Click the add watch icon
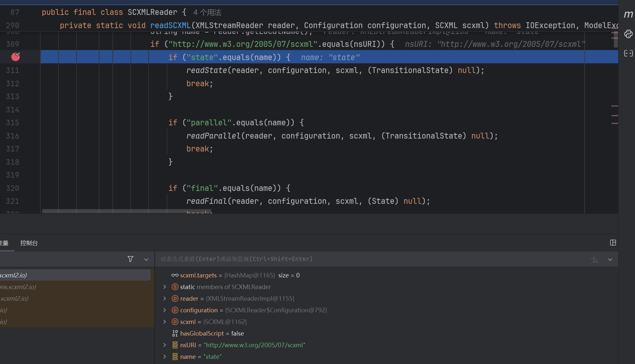This screenshot has width=635, height=364. 594,259
